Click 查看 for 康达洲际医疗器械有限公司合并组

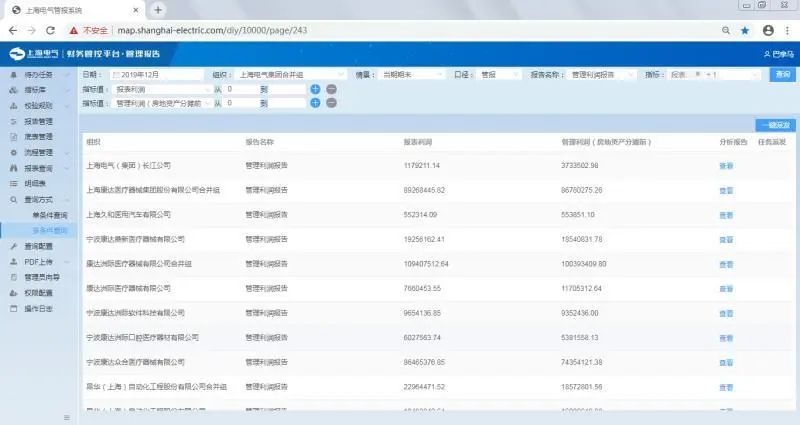pyautogui.click(x=726, y=264)
